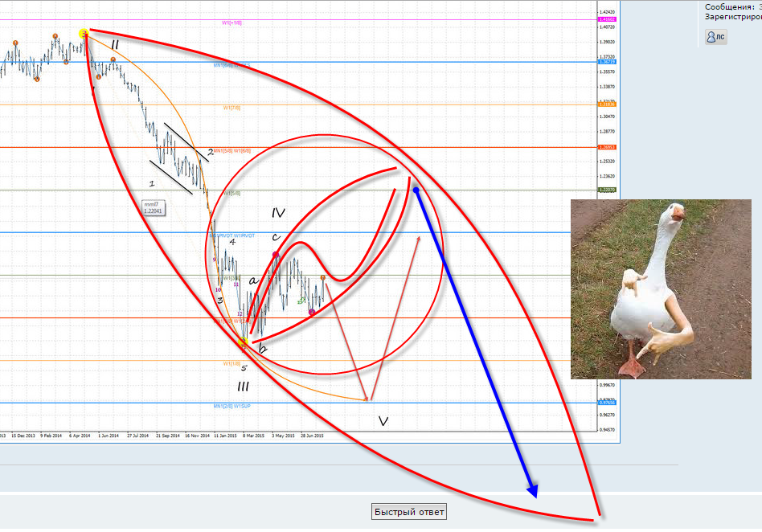Select the green 1.22070 price label

pyautogui.click(x=607, y=190)
